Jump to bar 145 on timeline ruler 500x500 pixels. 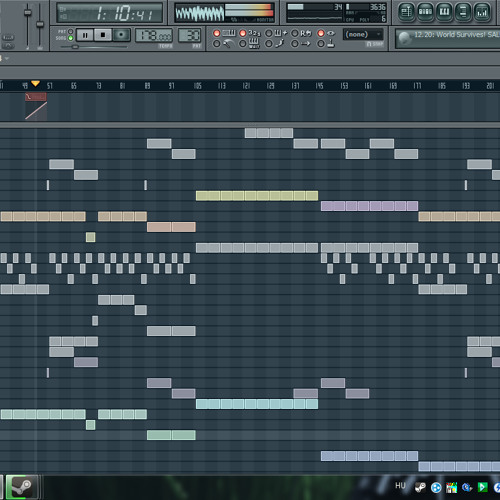coord(319,86)
